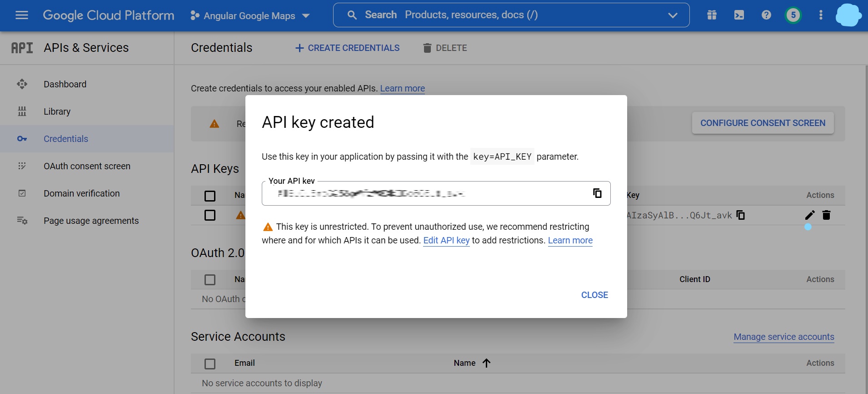The height and width of the screenshot is (394, 868).
Task: Open Cloud Shell terminal icon
Action: [x=739, y=15]
